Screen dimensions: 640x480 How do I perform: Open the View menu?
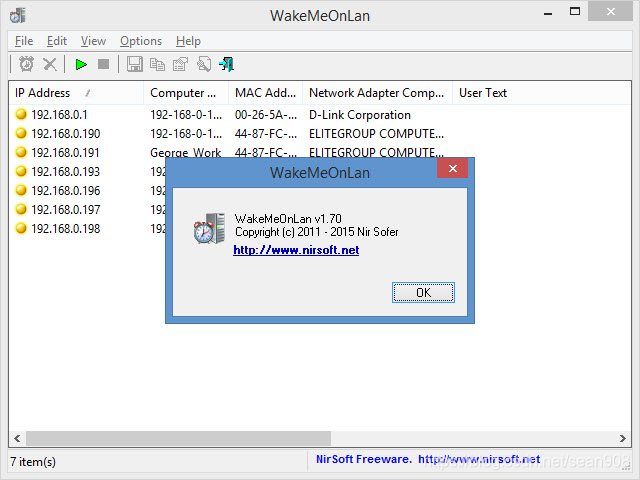coord(93,41)
